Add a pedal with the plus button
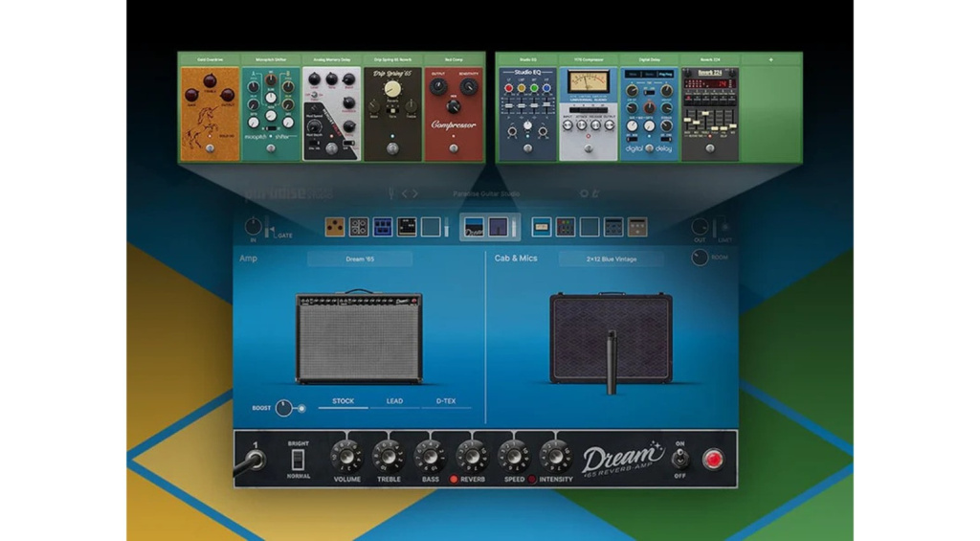Screen dimensions: 980x541 coord(770,59)
